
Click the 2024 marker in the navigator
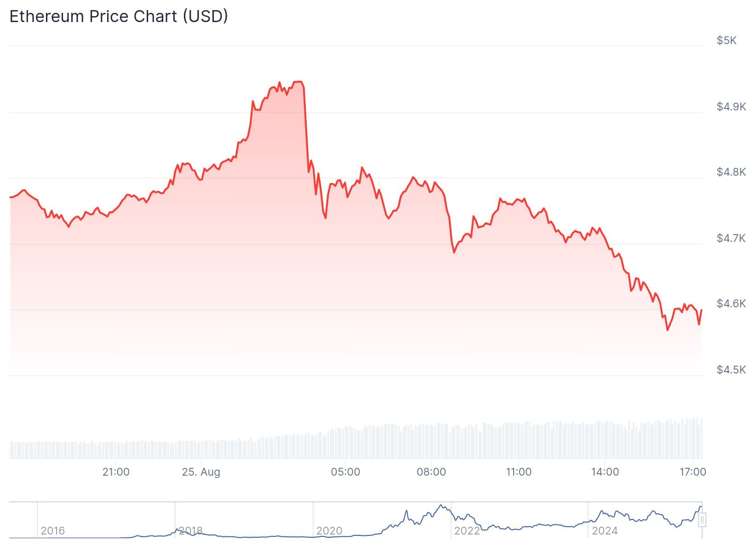tap(605, 531)
